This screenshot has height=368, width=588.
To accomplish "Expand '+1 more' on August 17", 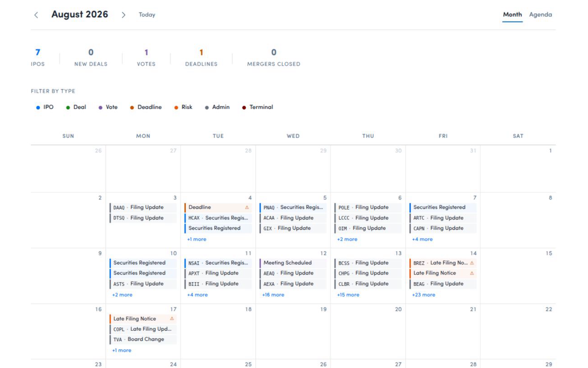I will pos(122,350).
